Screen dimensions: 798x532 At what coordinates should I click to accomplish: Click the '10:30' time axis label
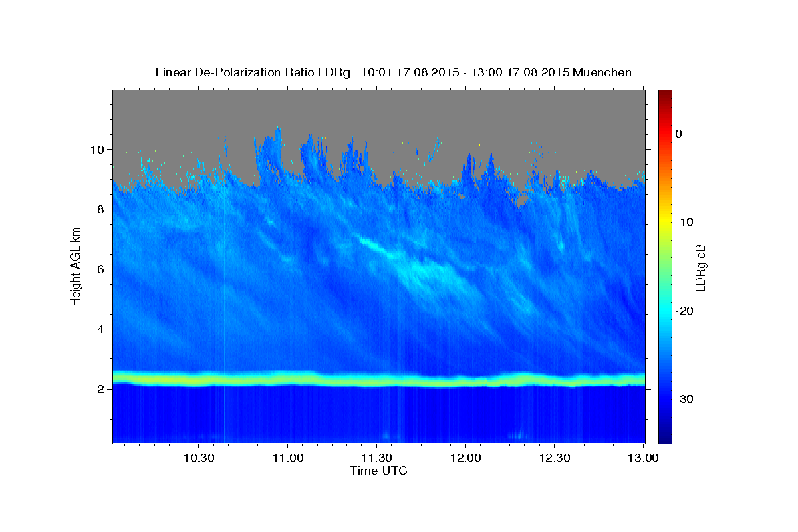[198, 458]
